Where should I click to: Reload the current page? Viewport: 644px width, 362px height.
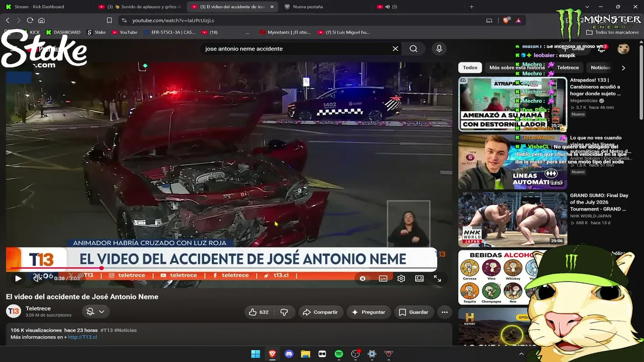[30, 20]
